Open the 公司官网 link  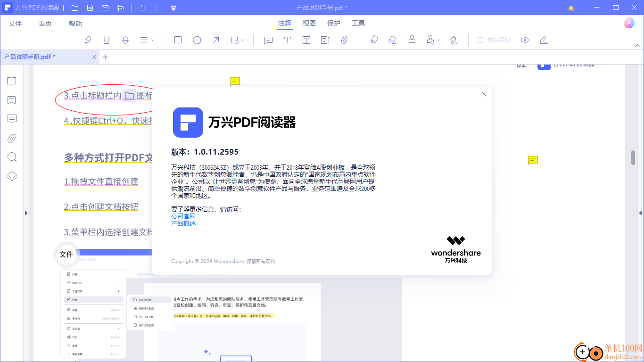coord(183,216)
